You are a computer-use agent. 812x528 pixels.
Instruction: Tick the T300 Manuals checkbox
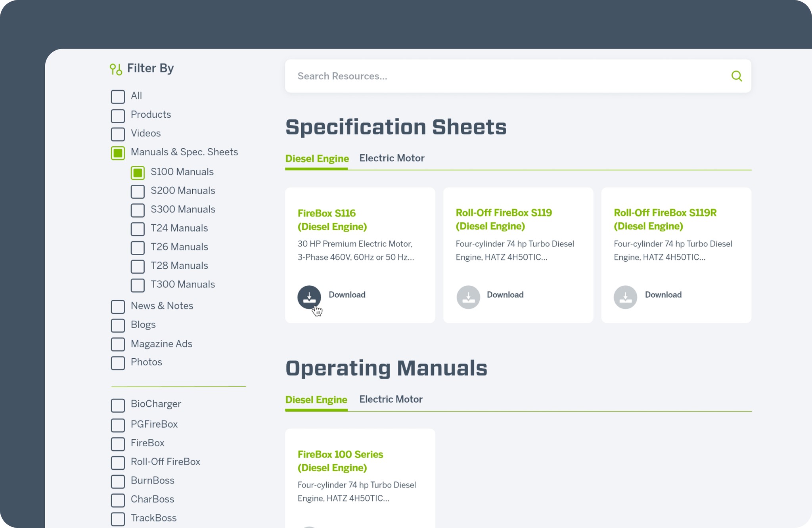click(138, 285)
